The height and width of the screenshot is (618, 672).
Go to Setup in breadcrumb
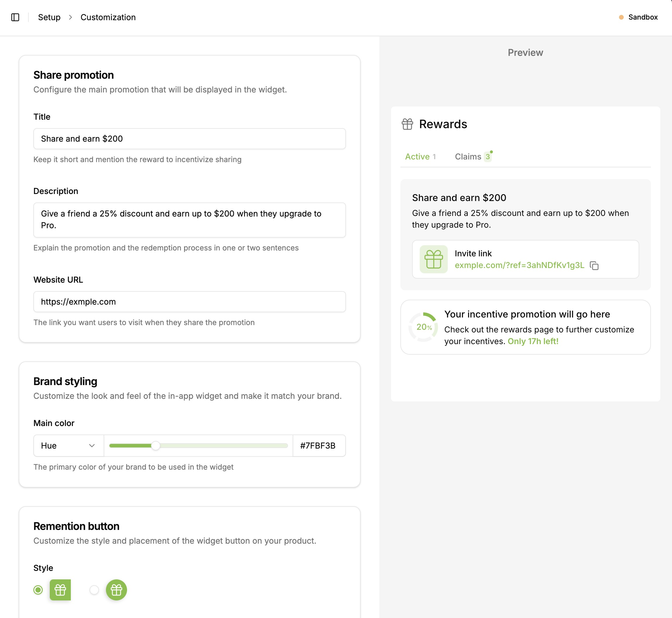(49, 17)
